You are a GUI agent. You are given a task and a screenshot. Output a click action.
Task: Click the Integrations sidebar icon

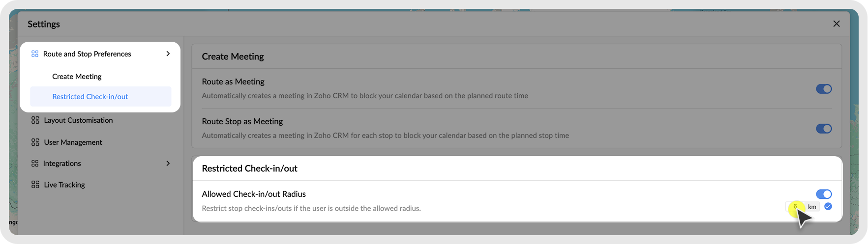(35, 163)
